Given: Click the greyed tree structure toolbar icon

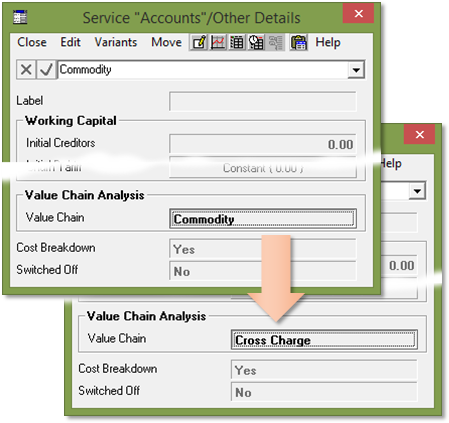Looking at the screenshot, I should (x=275, y=42).
